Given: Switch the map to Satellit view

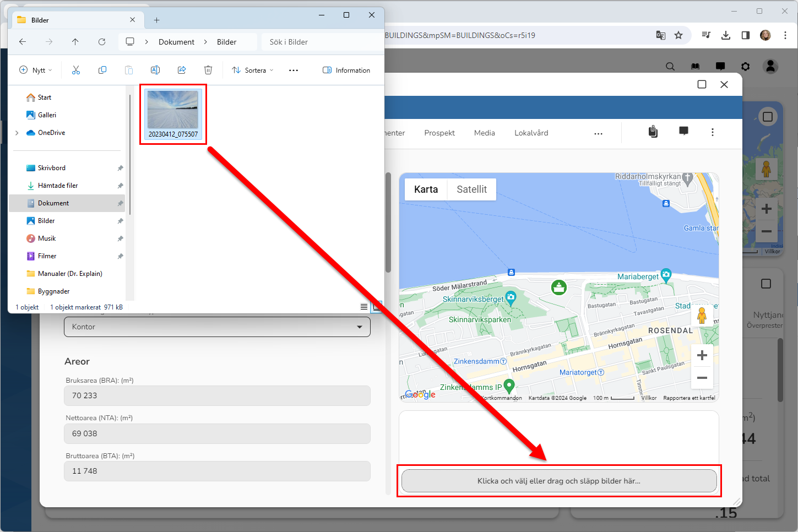Looking at the screenshot, I should [x=471, y=189].
